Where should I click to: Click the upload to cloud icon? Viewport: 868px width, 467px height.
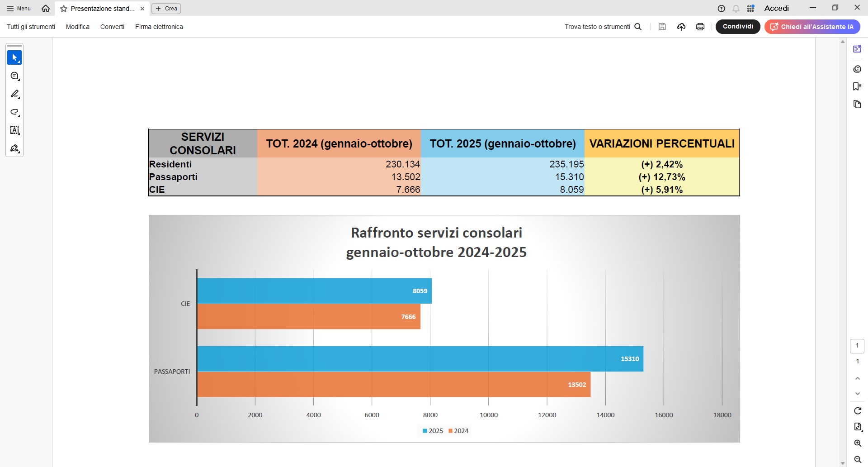(681, 27)
